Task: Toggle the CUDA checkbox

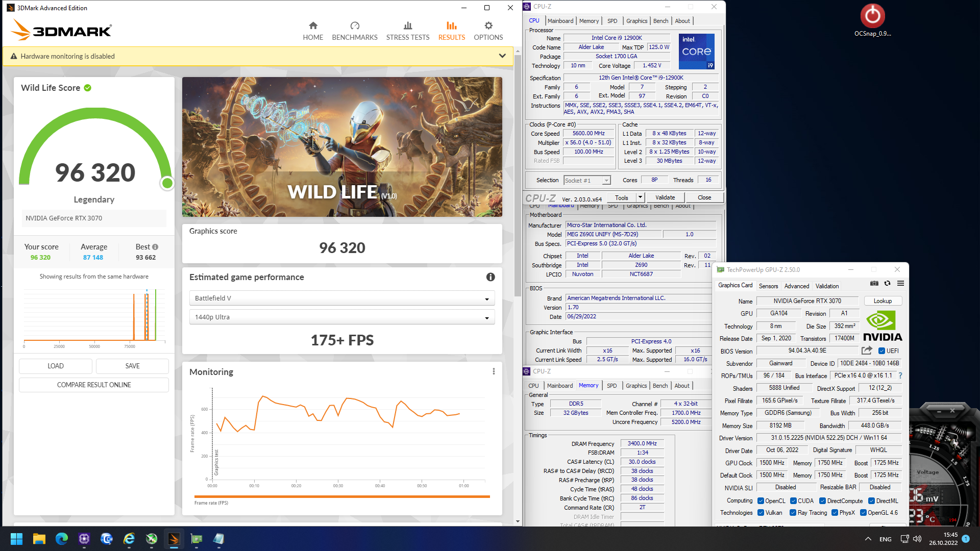Action: click(x=793, y=501)
